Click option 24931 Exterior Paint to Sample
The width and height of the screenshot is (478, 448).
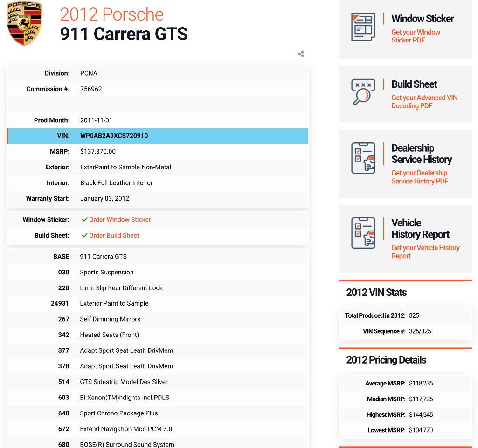(158, 303)
